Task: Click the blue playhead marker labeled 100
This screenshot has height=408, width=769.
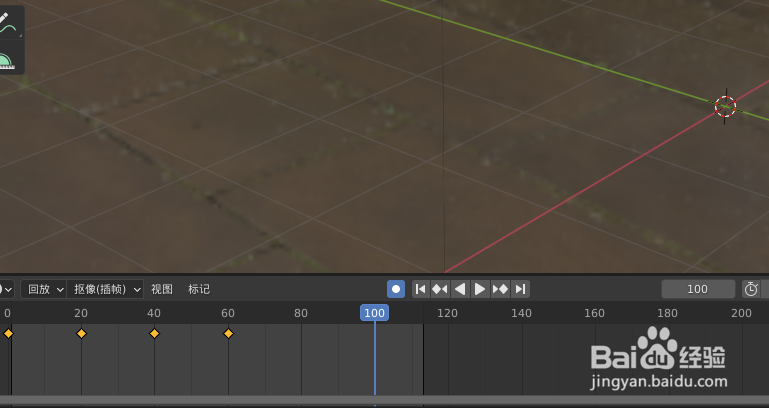Action: tap(375, 313)
